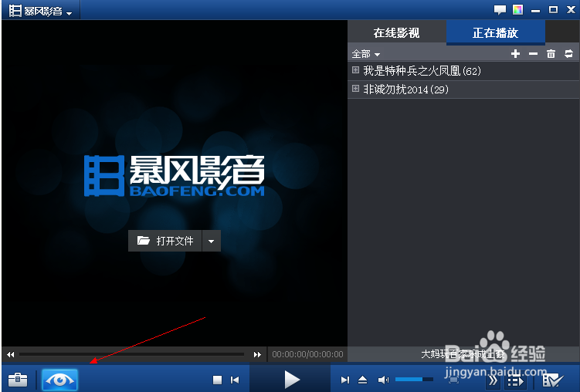Remove selected playlist item with minus icon
Screen dimensions: 580x392
pyautogui.click(x=533, y=54)
